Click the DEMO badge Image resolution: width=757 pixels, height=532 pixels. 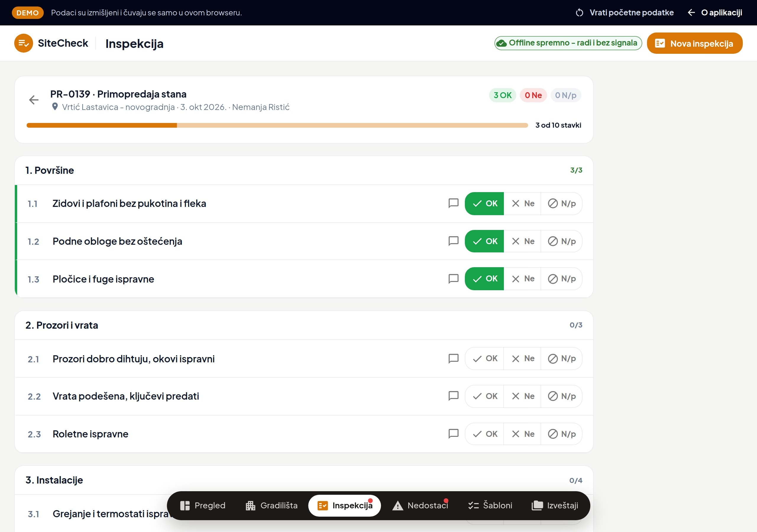(28, 13)
